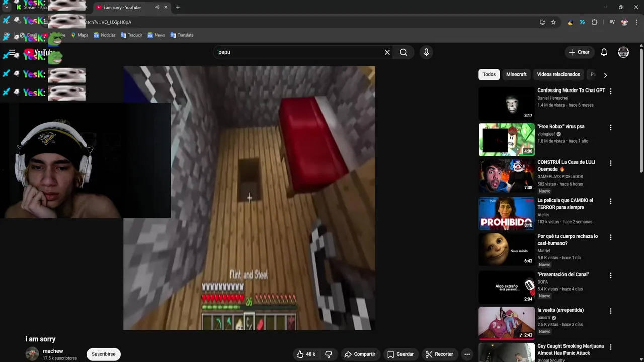This screenshot has width=644, height=362.
Task: Open 'la vuelta (arrepentida)' video title
Action: tap(560, 310)
